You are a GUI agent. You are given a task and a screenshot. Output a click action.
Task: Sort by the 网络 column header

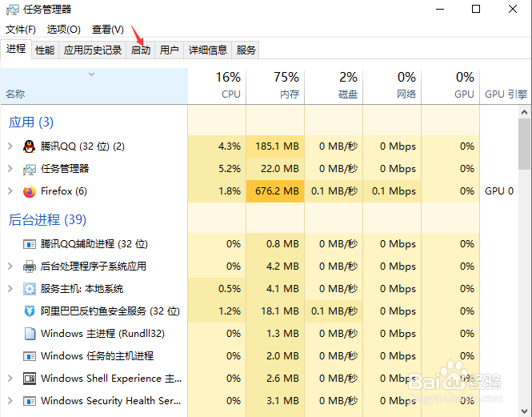[x=392, y=86]
